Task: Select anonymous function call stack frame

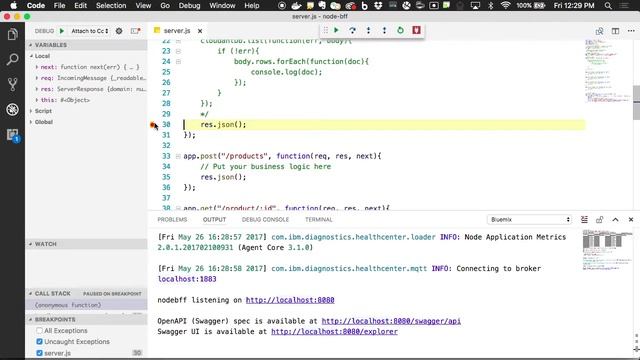Action: tap(87, 305)
